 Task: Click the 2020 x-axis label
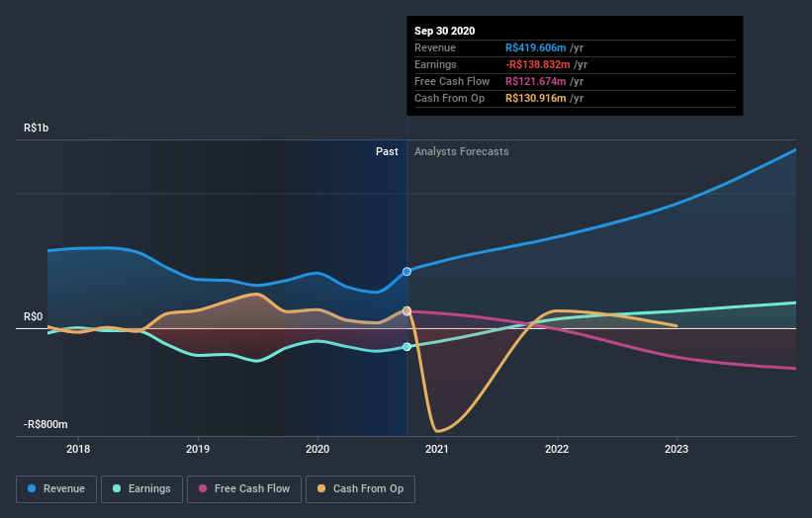pos(317,449)
